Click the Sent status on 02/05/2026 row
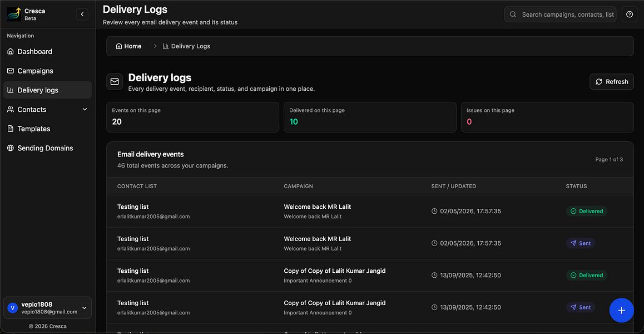The width and height of the screenshot is (644, 334). click(581, 243)
